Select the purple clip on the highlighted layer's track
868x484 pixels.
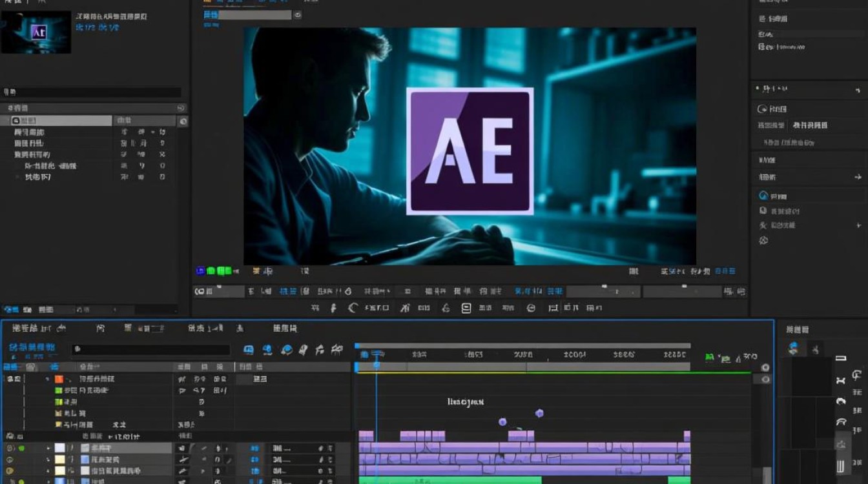pos(524,447)
